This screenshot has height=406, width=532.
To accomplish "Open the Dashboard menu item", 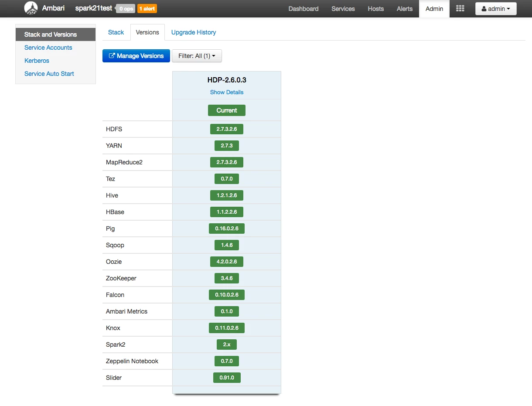I will pos(304,9).
